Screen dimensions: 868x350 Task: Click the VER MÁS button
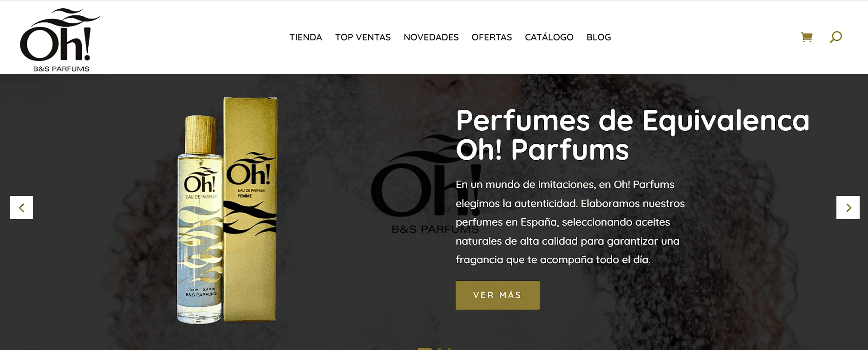pos(497,295)
